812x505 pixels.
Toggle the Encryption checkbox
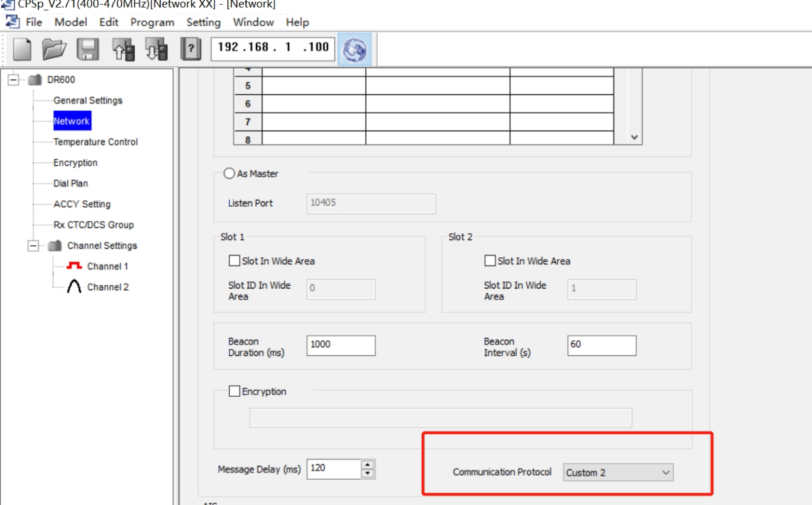235,391
